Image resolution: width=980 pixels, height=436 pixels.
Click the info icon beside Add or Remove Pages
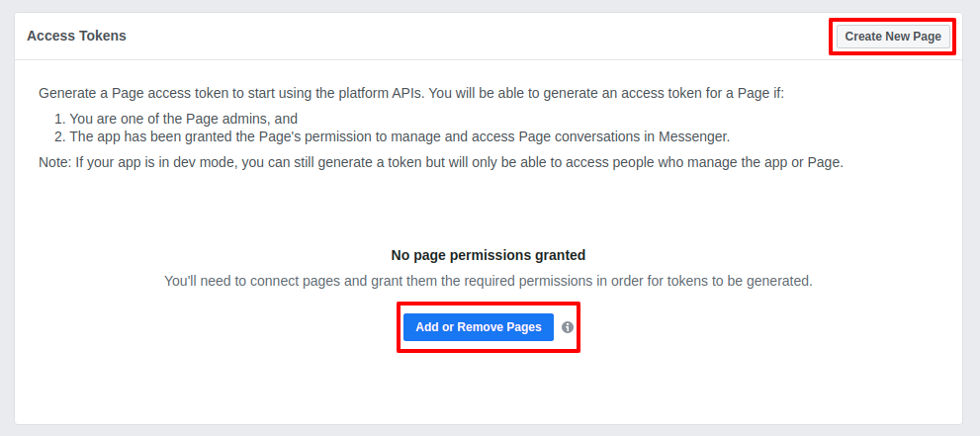tap(567, 327)
